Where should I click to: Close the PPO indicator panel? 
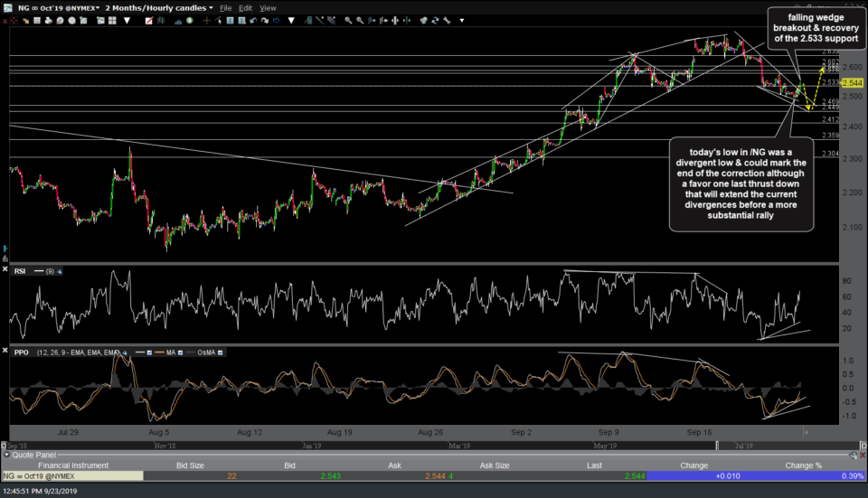pyautogui.click(x=7, y=352)
